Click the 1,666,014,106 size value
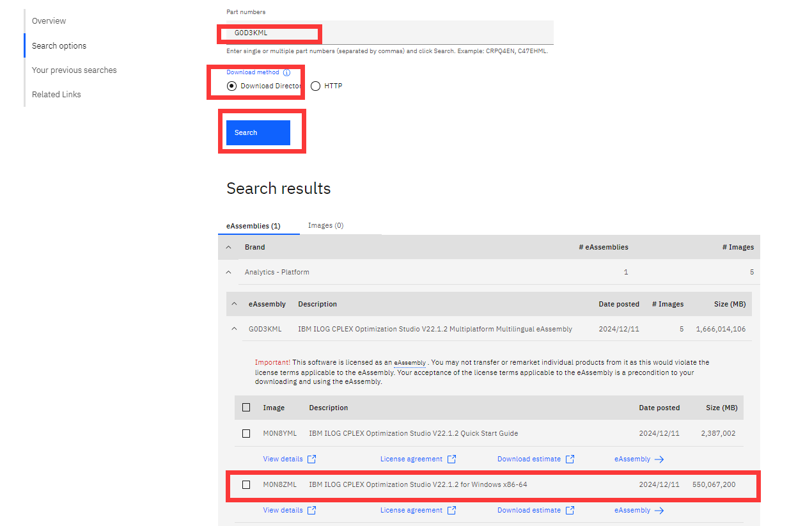Image resolution: width=812 pixels, height=526 pixels. tap(721, 329)
